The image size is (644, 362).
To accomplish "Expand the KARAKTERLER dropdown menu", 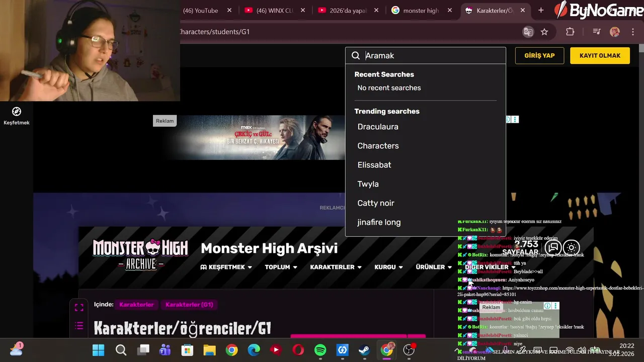I will click(336, 267).
